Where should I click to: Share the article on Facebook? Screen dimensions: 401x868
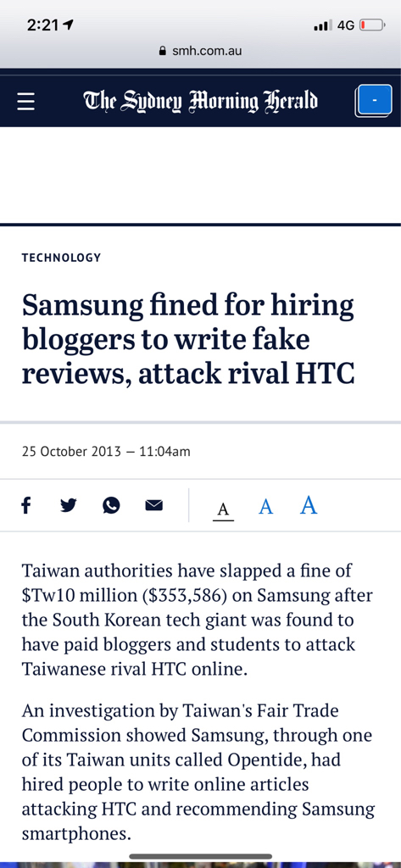point(26,505)
